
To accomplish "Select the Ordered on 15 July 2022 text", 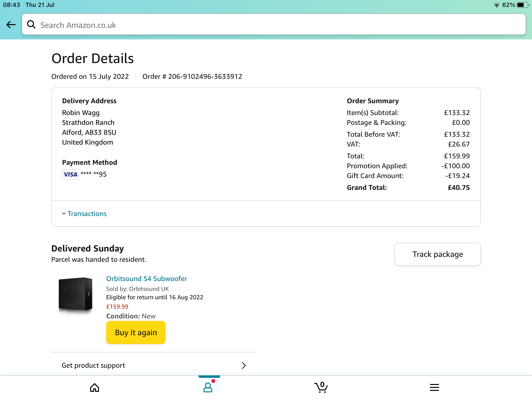I will tap(90, 77).
